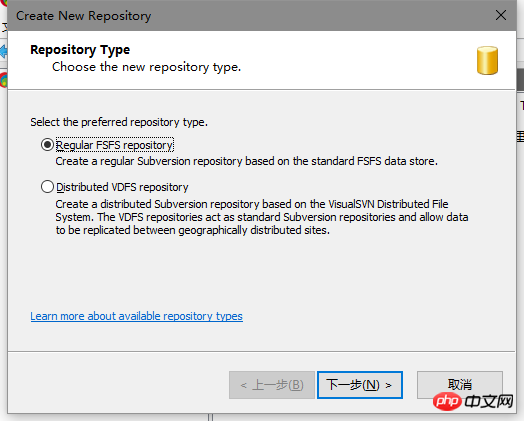Click the blue arrow icon behind the dialog
This screenshot has height=421, width=524.
click(x=3, y=52)
